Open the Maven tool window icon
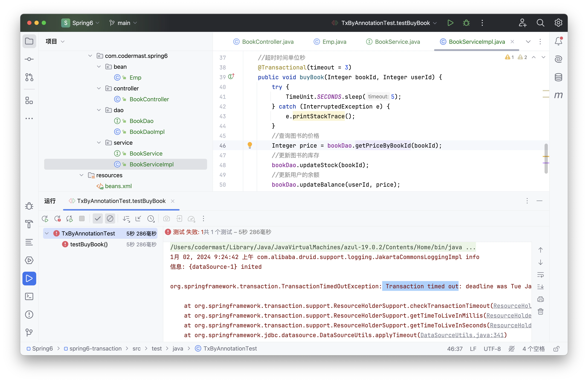The height and width of the screenshot is (382, 588). pyautogui.click(x=558, y=95)
